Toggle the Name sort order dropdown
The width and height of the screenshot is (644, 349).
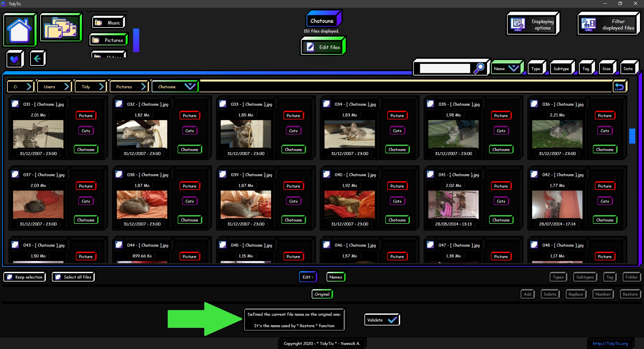(513, 68)
